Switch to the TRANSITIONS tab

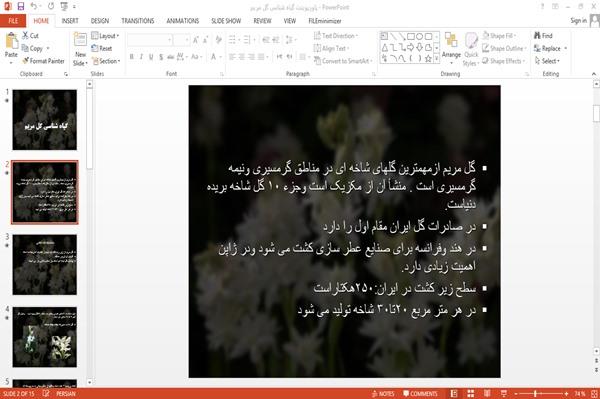click(138, 21)
